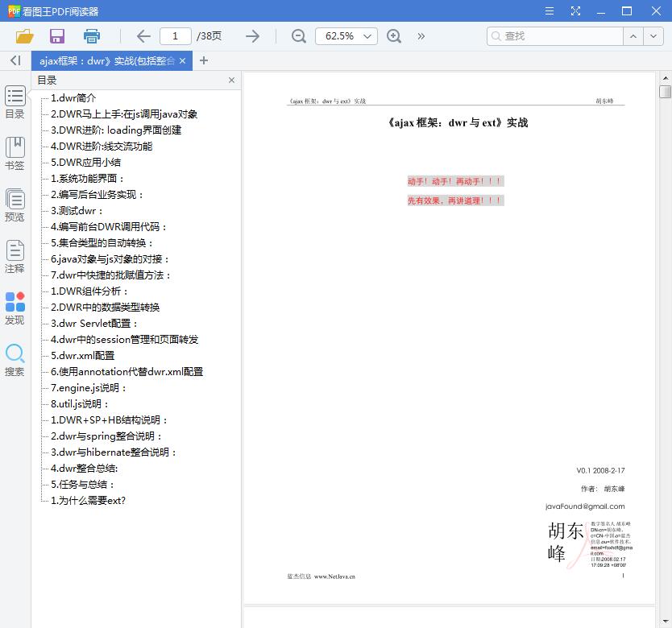The height and width of the screenshot is (628, 672).
Task: Open a file with the folder icon
Action: [x=24, y=36]
